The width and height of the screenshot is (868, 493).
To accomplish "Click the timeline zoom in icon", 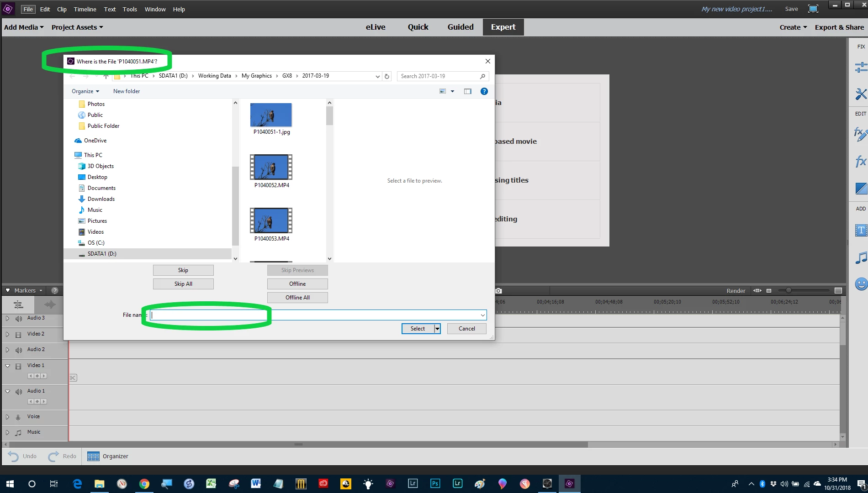I will tap(838, 291).
